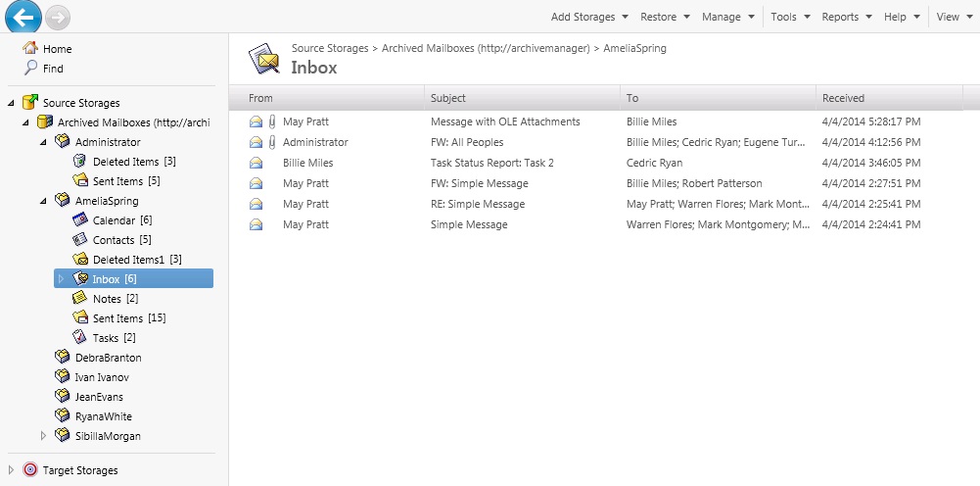Screen dimensions: 980x486
Task: Select the Inbox [6] tree item
Action: point(134,278)
